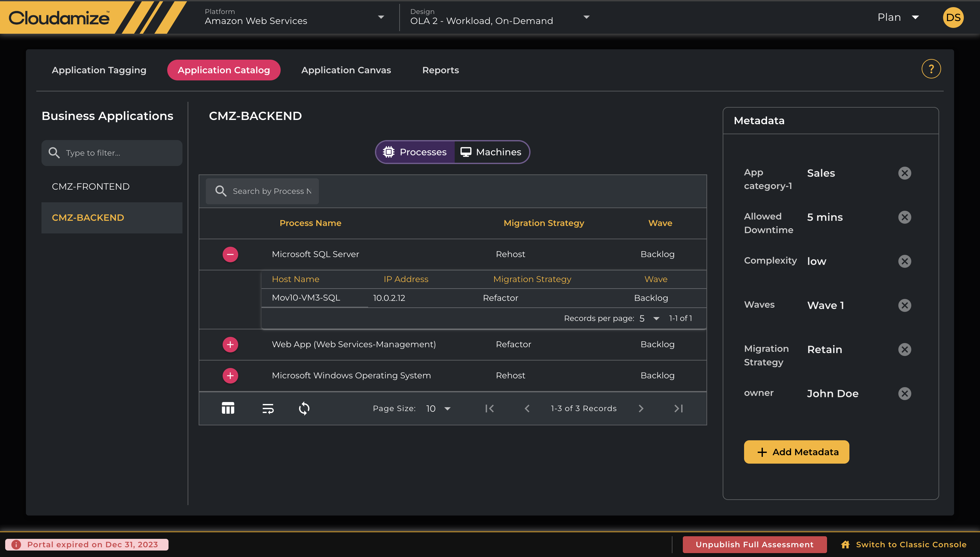The width and height of the screenshot is (980, 557).
Task: Switch to the Reports tab
Action: 440,70
